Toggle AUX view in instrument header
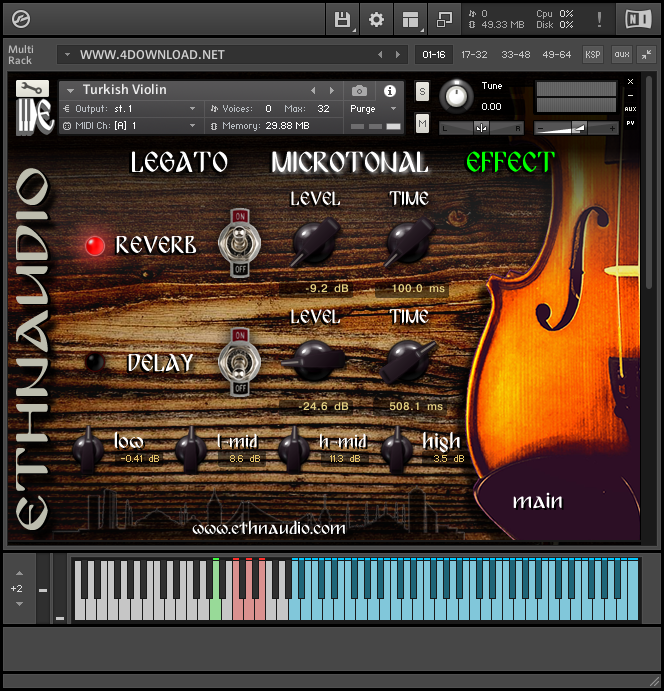 pos(631,109)
